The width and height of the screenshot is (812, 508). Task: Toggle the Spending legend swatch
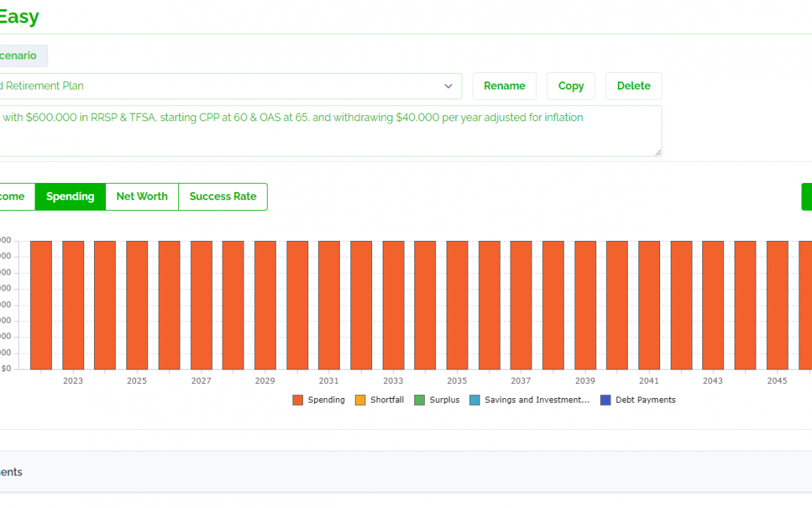[298, 400]
